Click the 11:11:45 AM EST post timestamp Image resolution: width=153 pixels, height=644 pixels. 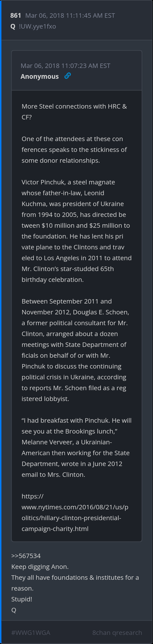pos(70,16)
